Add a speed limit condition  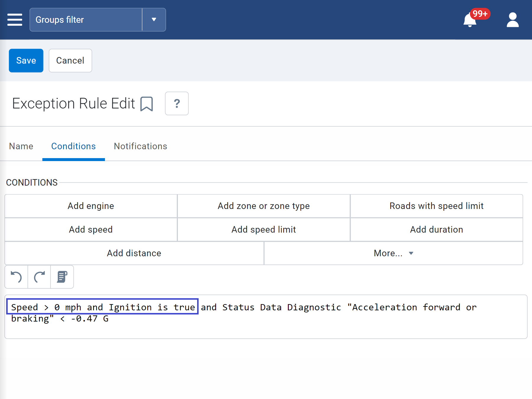point(263,229)
